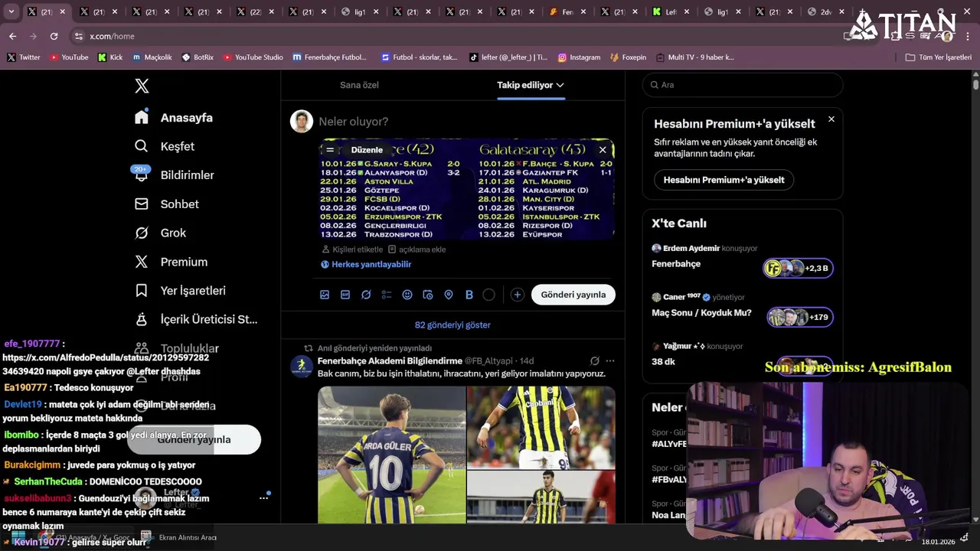Remove the attached image with X

point(603,150)
